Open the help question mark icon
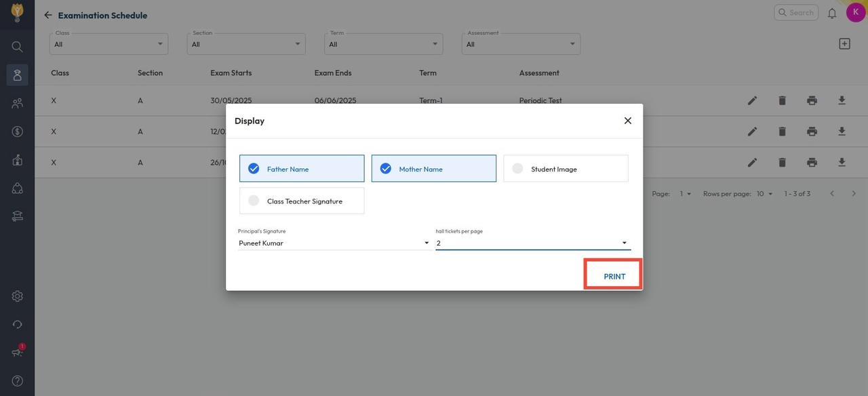Screen dimensions: 868x396 pos(18,381)
